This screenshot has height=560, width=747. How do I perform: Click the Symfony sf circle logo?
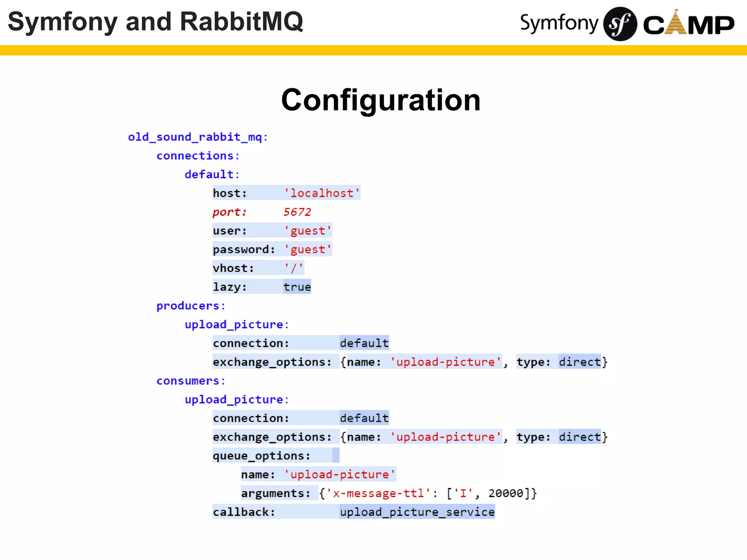click(x=620, y=24)
